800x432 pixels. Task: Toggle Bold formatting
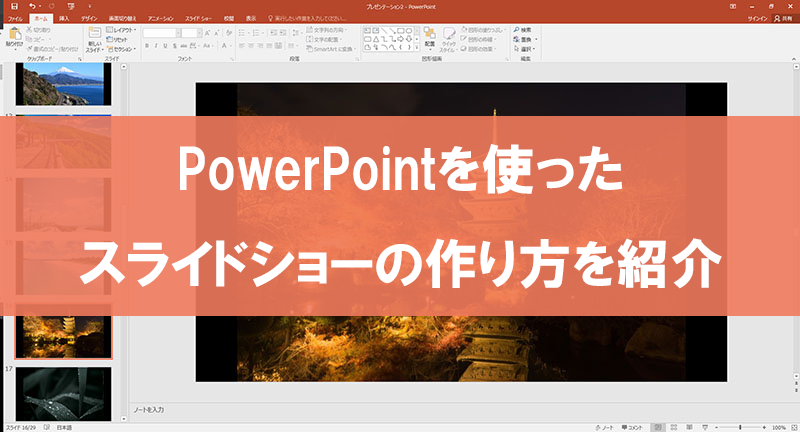(147, 46)
